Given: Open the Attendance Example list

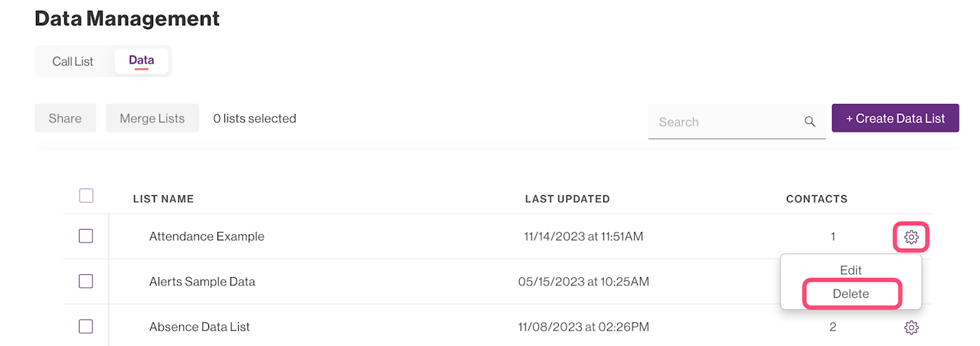Looking at the screenshot, I should [x=207, y=237].
